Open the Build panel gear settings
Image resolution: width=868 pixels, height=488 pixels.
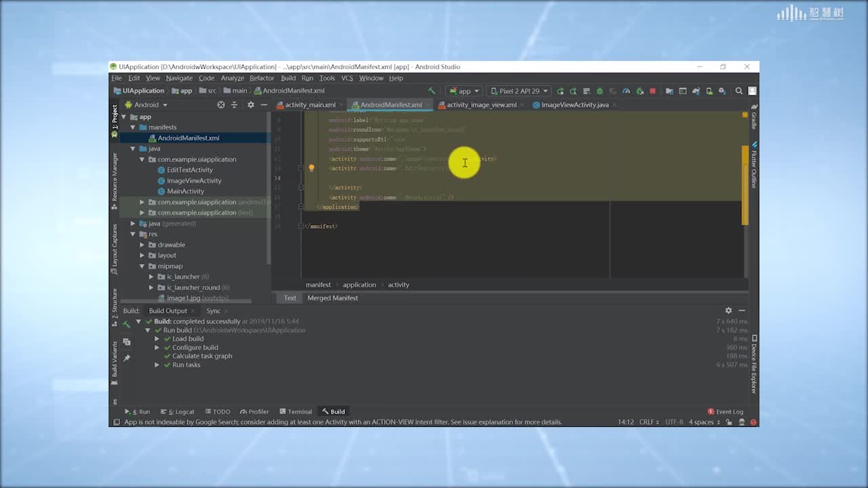pyautogui.click(x=728, y=310)
